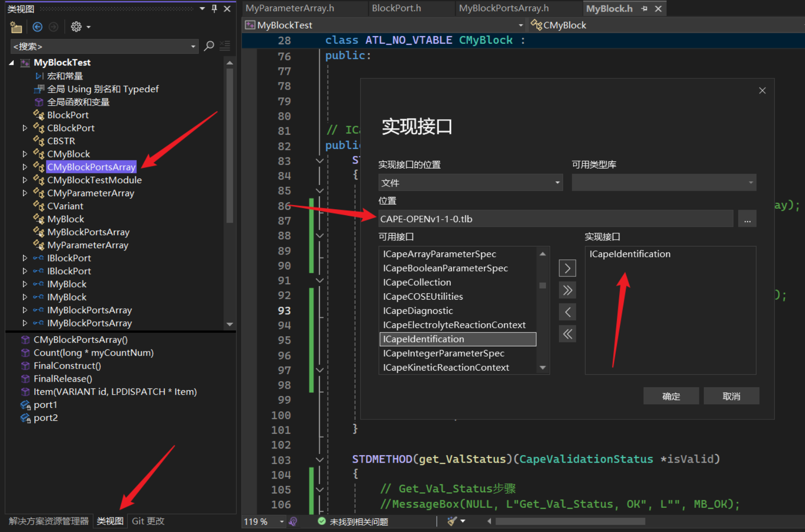Collapse the MyBlockTest project node
805x532 pixels.
tap(12, 63)
